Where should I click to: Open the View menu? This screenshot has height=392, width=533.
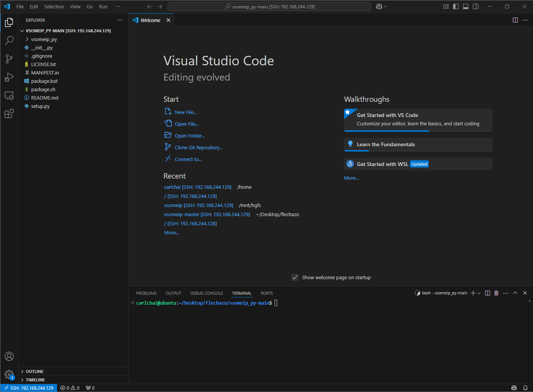[75, 6]
